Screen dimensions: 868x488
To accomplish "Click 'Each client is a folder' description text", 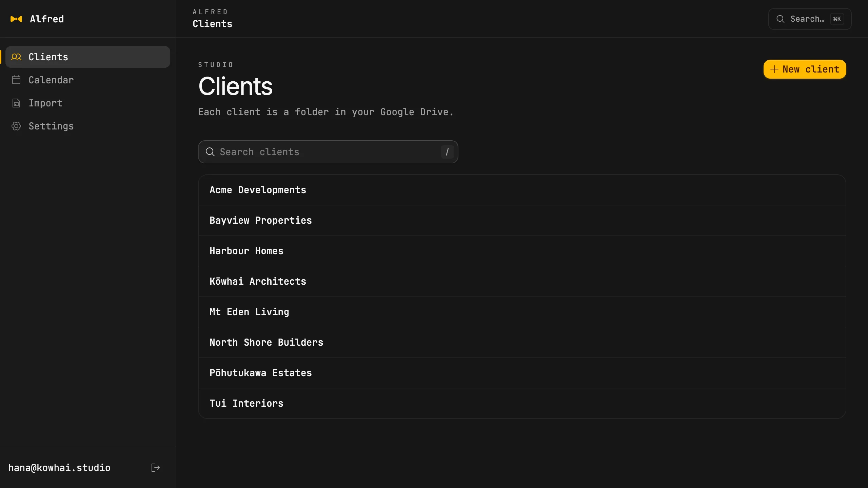I will tap(325, 112).
